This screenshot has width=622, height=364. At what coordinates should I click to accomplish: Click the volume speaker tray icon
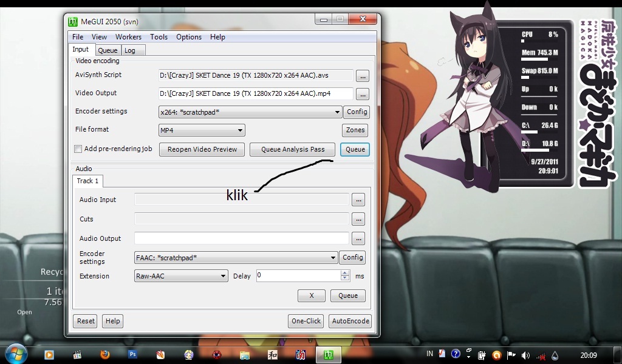pos(525,356)
